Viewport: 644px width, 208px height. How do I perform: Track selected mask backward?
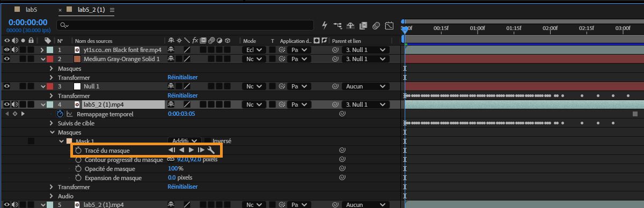181,150
